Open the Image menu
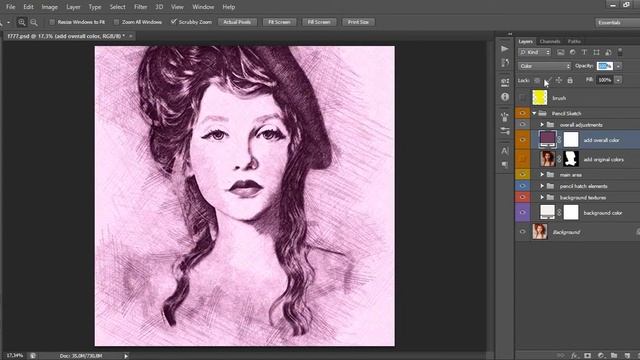This screenshot has width=640, height=360. (x=49, y=7)
